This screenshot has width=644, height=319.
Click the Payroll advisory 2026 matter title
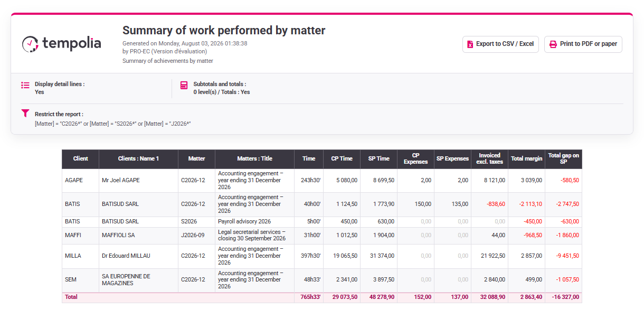tap(244, 222)
